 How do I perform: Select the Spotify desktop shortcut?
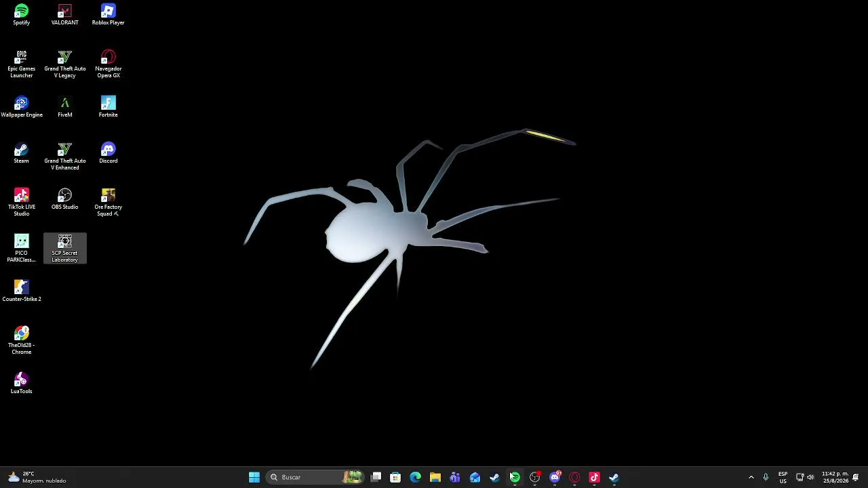(21, 15)
